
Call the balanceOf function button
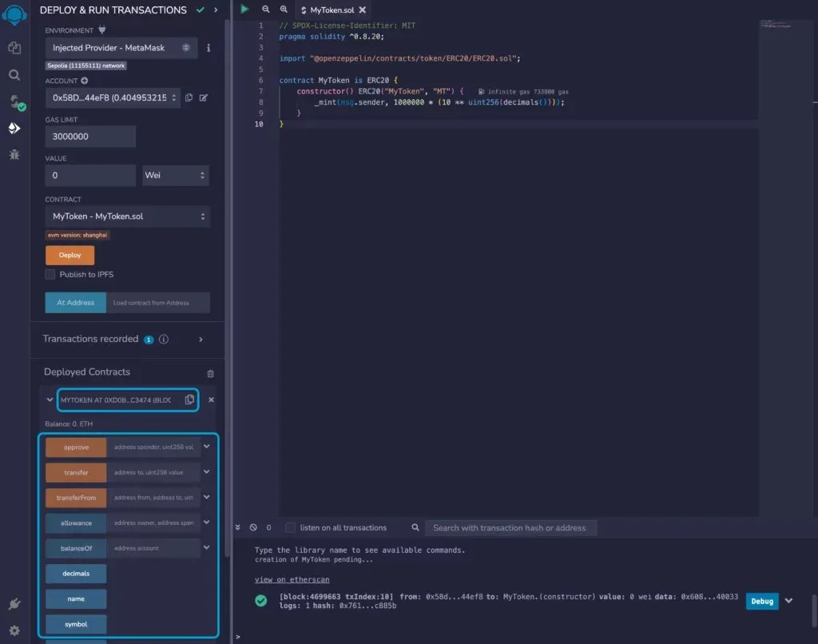click(76, 548)
